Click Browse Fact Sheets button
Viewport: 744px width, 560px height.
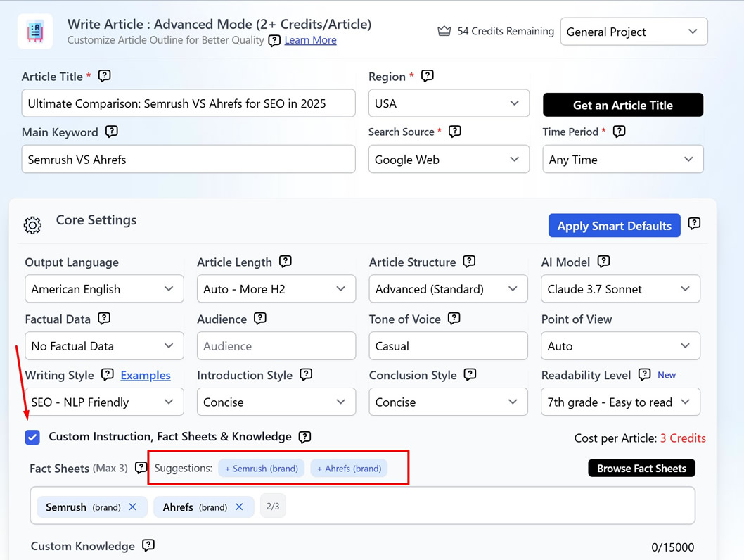click(x=641, y=469)
